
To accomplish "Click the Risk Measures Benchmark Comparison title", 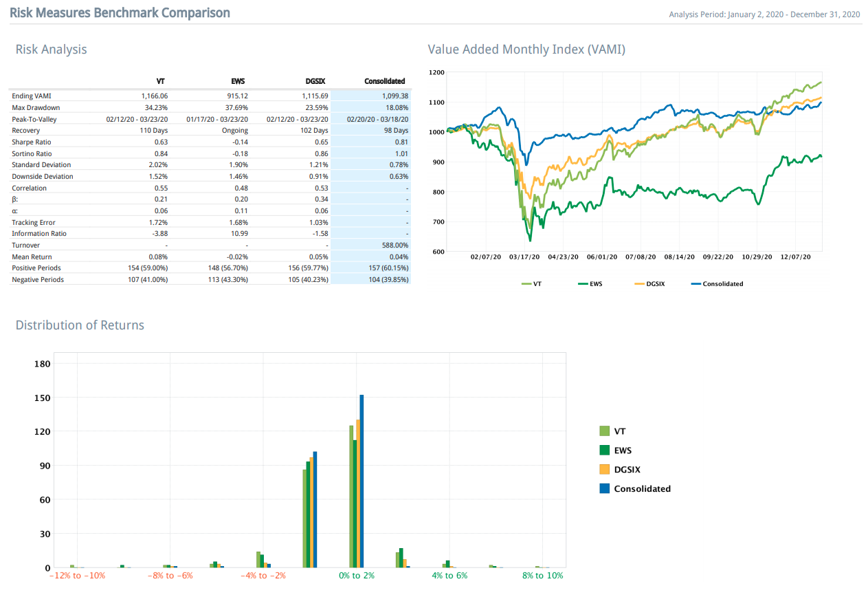I will click(x=120, y=13).
